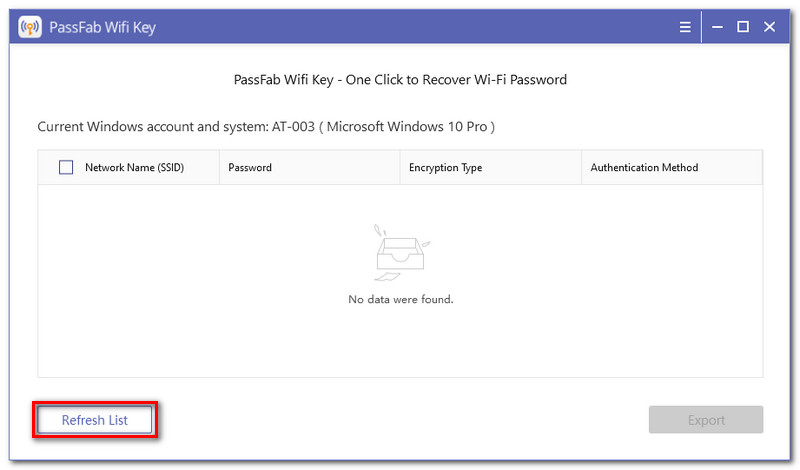Close the PassFab Wifi Key window
800x470 pixels.
[770, 27]
